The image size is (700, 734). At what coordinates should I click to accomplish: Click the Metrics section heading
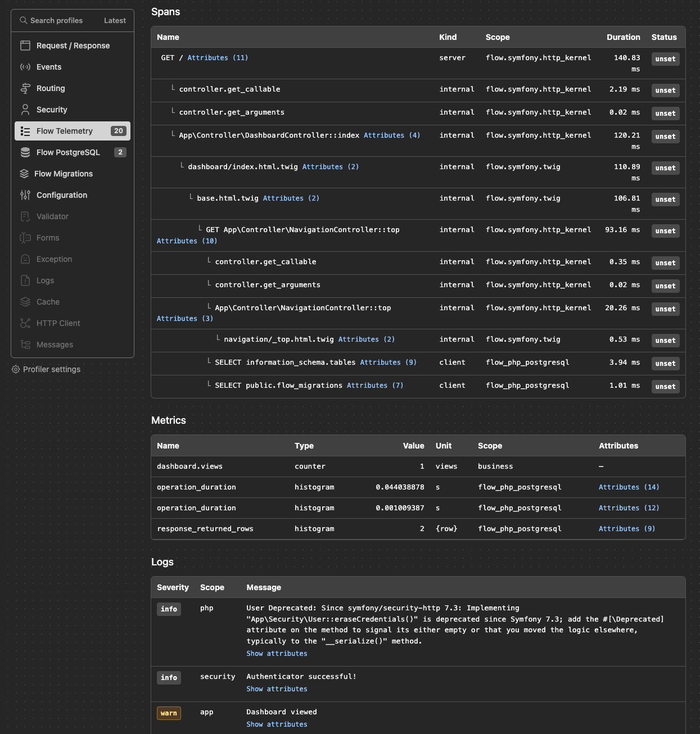point(169,420)
